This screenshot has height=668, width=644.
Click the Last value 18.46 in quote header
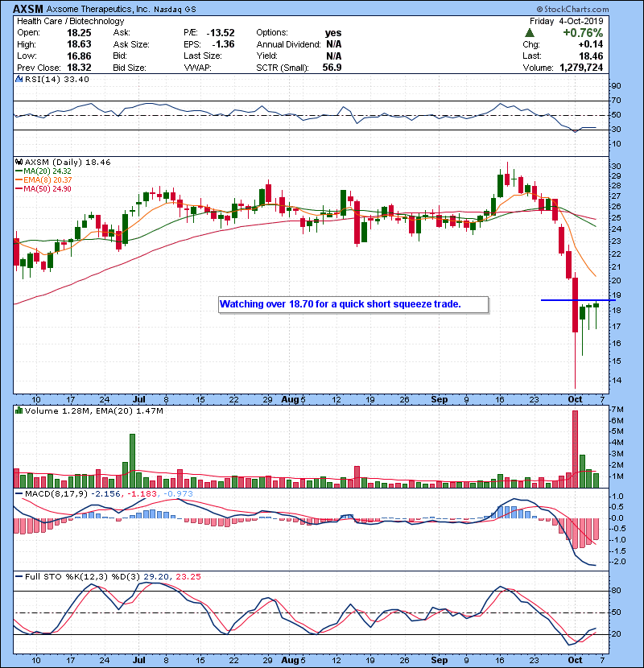pos(591,56)
